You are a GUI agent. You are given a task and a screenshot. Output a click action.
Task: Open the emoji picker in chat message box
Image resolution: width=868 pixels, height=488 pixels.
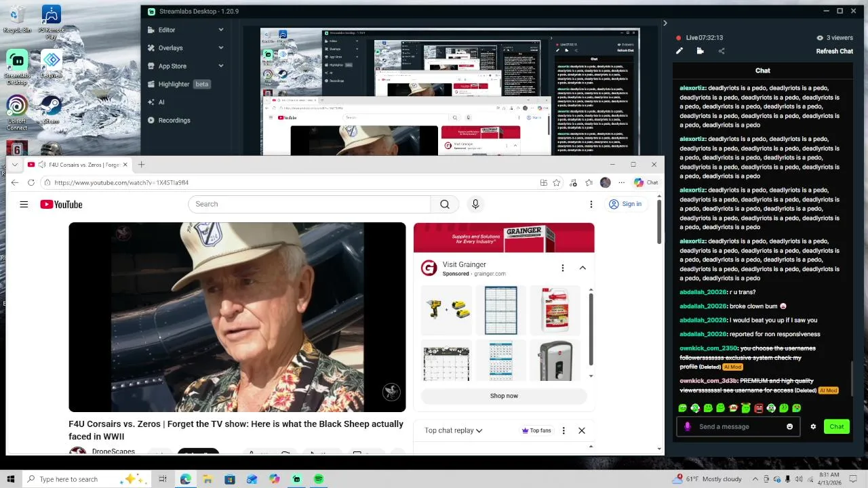(789, 426)
